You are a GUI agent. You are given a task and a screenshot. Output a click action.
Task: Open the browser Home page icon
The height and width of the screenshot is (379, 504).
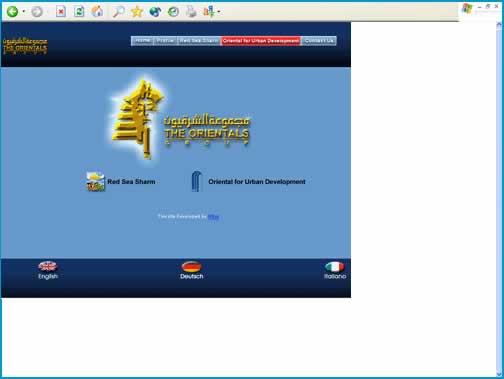97,12
